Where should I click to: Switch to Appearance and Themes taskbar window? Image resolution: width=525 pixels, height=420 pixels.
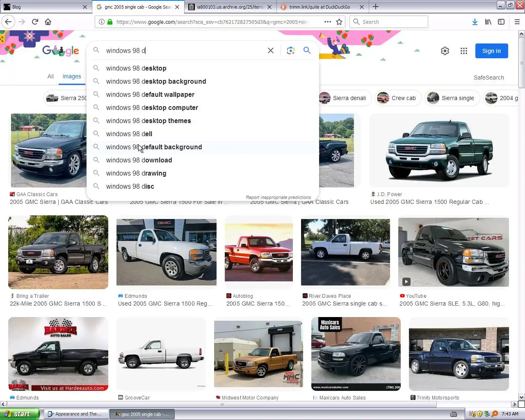pyautogui.click(x=76, y=414)
